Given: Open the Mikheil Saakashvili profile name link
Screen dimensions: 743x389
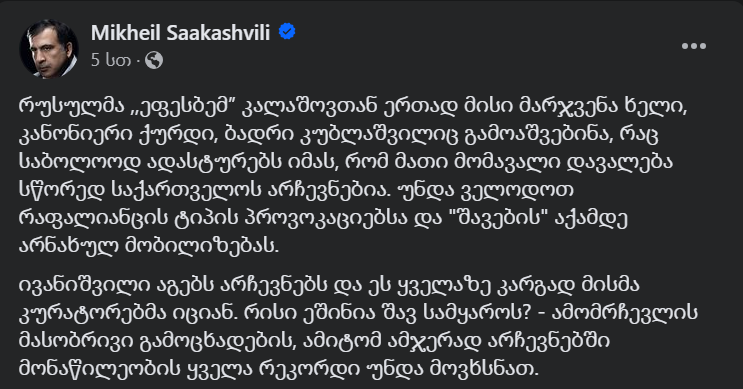Looking at the screenshot, I should pos(181,33).
